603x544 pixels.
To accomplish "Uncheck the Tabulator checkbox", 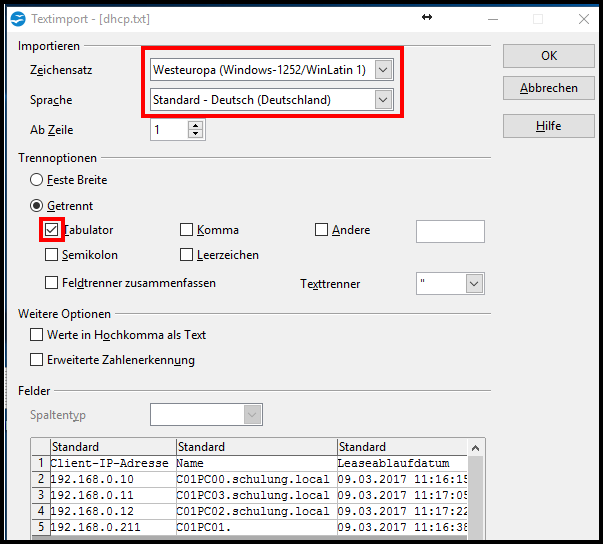I will pos(52,230).
